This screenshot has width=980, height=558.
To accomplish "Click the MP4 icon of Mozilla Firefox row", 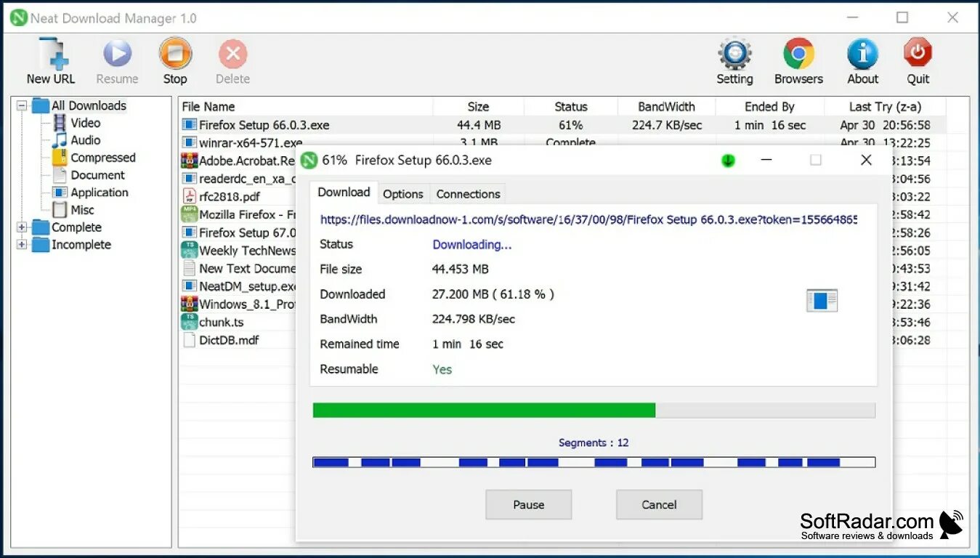I will pyautogui.click(x=189, y=214).
